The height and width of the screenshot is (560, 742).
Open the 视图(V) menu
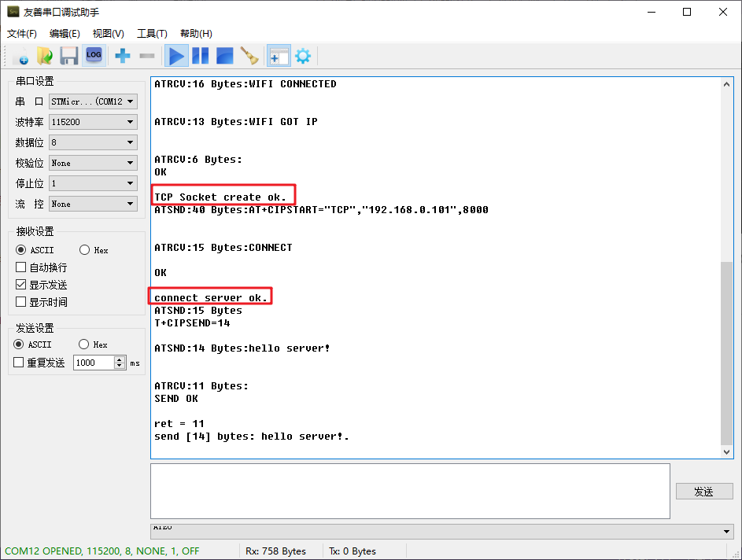point(109,34)
